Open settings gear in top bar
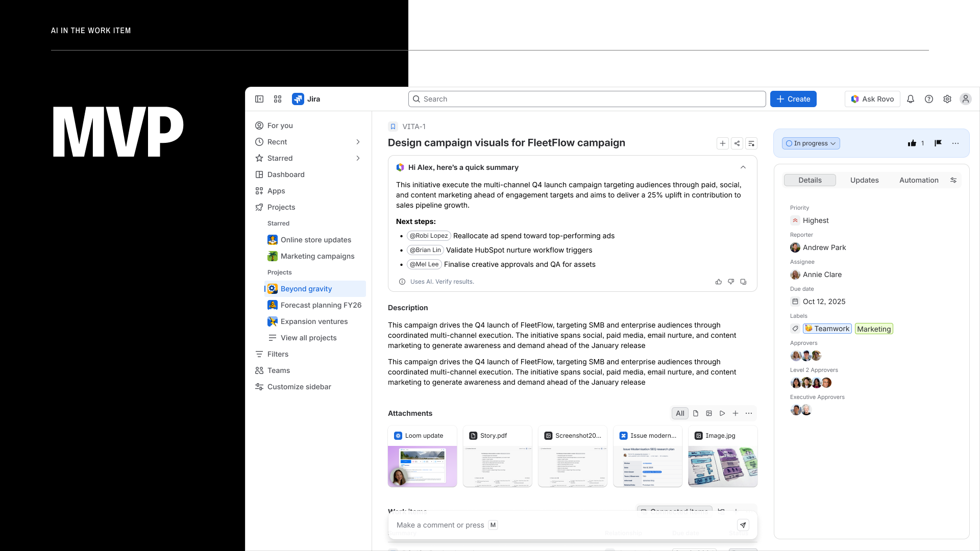This screenshot has height=551, width=980. (947, 99)
